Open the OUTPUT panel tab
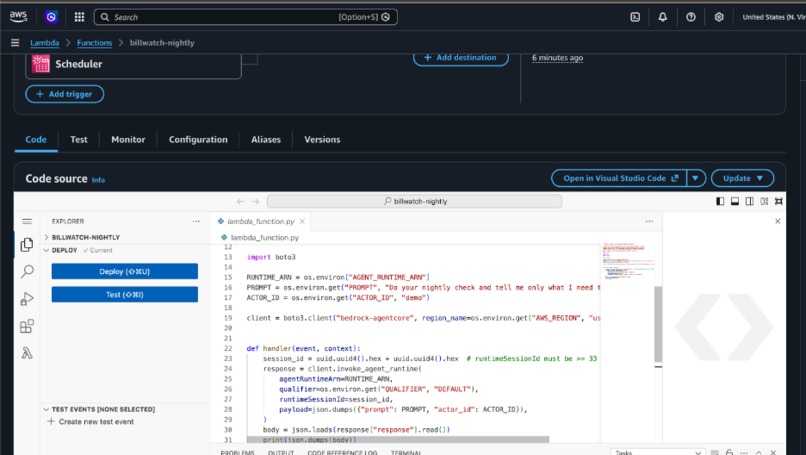Viewport: 806px width, 455px height. click(281, 452)
